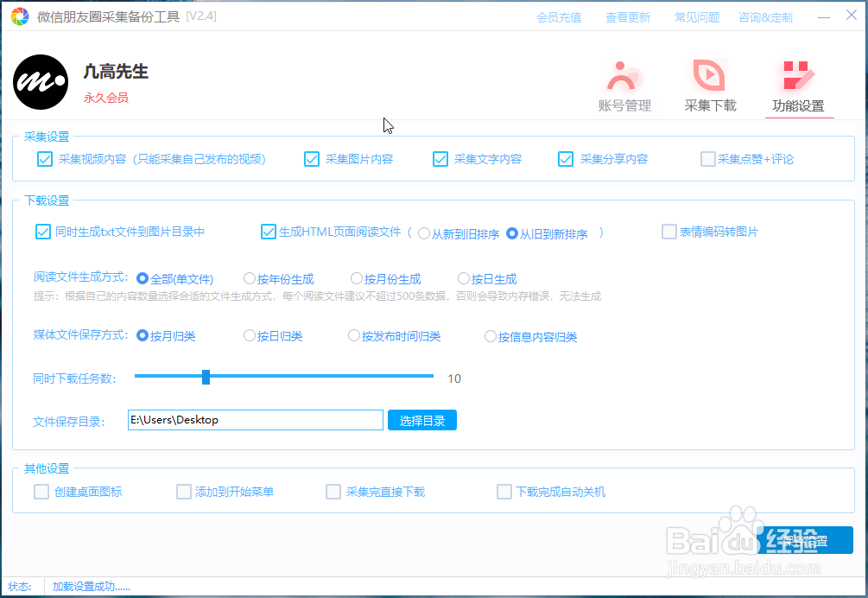This screenshot has width=868, height=598.
Task: Select 按日生成 radio option
Action: [464, 278]
